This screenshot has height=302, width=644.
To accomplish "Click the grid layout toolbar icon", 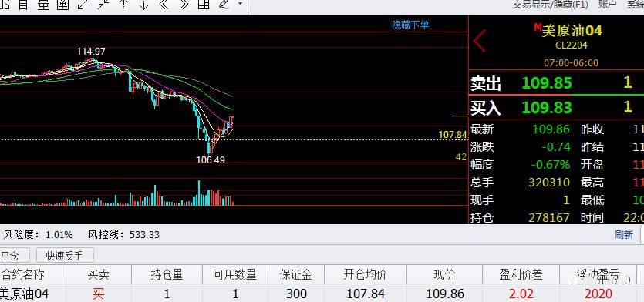I will click(x=204, y=4).
